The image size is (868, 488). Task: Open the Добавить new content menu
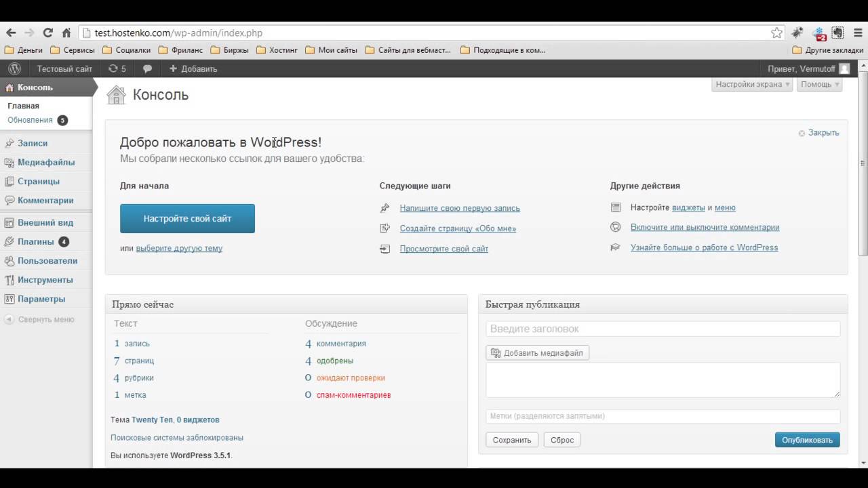(193, 68)
